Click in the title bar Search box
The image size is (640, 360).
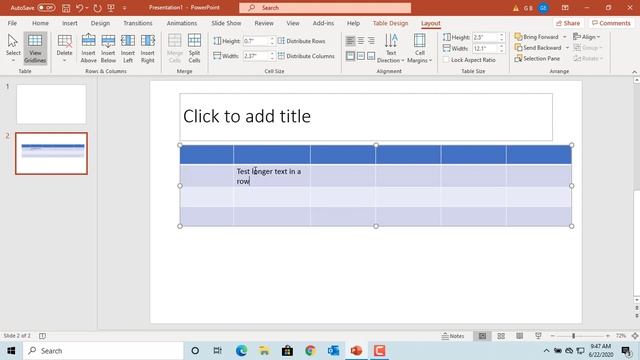(x=325, y=8)
